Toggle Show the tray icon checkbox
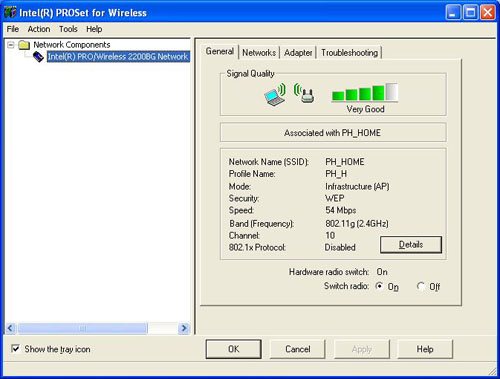 tap(15, 349)
